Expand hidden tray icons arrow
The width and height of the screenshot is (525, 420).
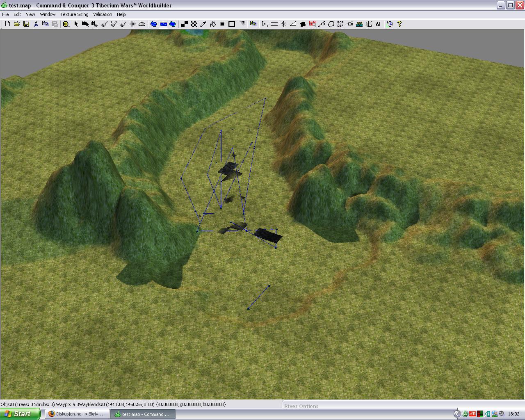[457, 414]
